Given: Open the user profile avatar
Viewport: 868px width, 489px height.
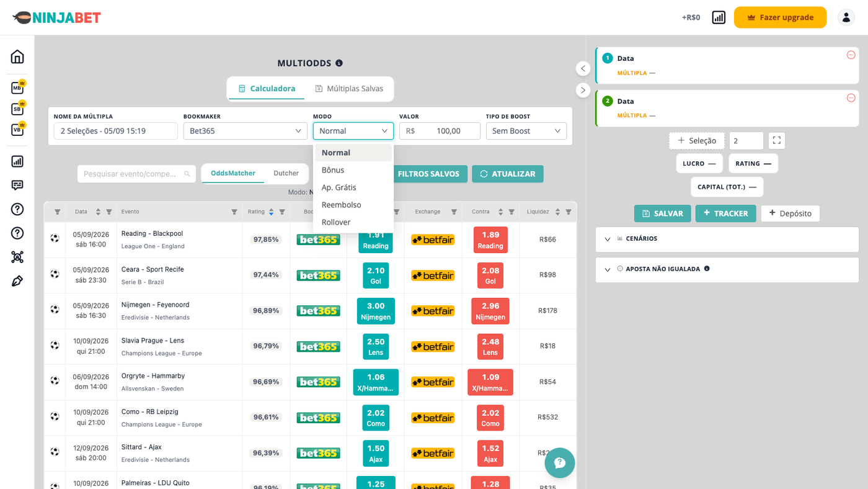Looking at the screenshot, I should coord(846,17).
